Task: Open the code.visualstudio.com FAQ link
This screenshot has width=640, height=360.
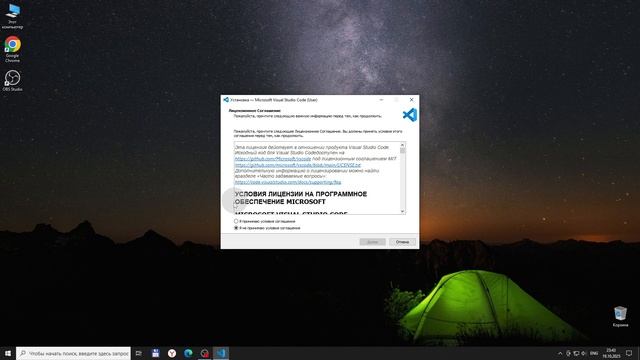Action: [x=288, y=182]
